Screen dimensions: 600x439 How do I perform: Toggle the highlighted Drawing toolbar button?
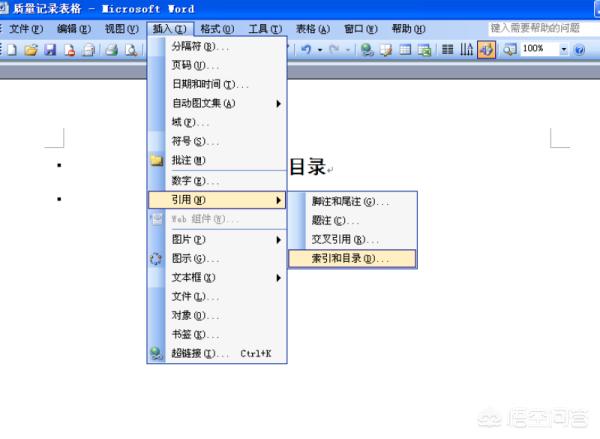point(486,49)
